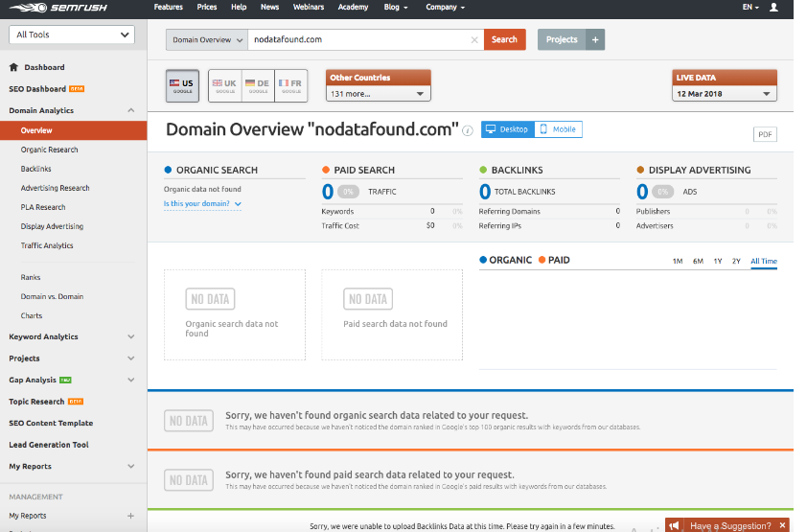The image size is (807, 532).
Task: Open Domain Overview report type dropdown
Action: (207, 39)
